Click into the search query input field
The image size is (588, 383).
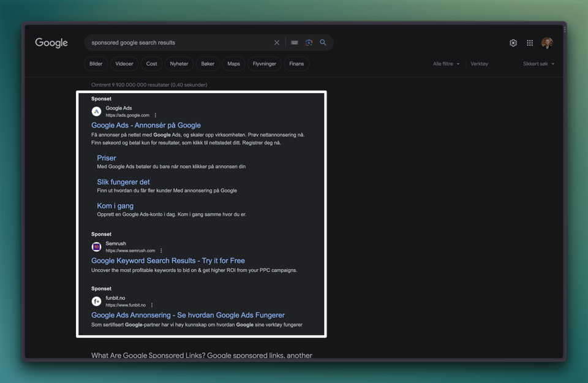coord(178,43)
